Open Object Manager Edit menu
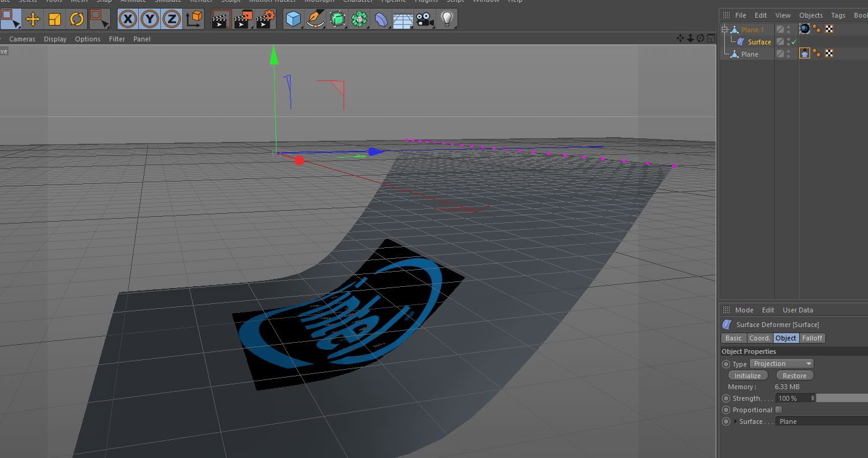 pyautogui.click(x=761, y=15)
